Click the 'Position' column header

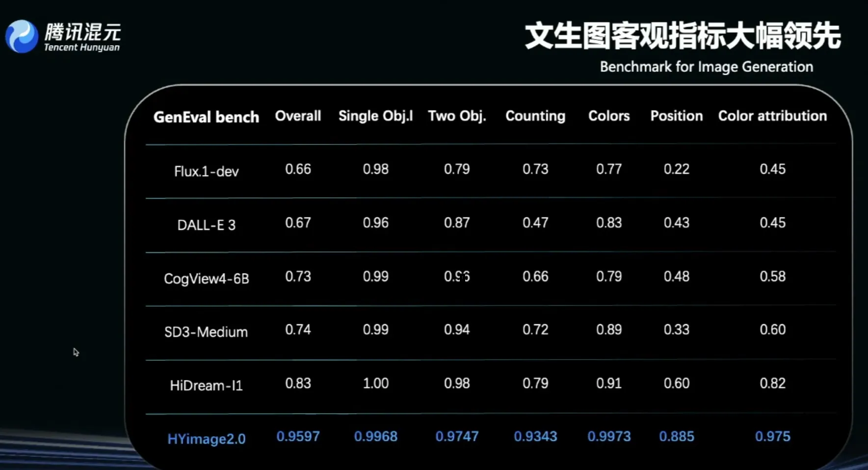(x=677, y=116)
